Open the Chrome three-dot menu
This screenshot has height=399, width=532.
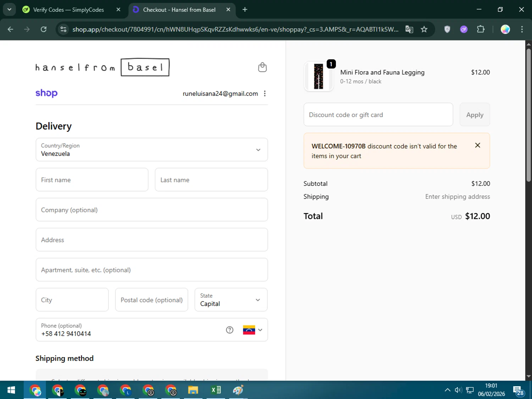522,29
